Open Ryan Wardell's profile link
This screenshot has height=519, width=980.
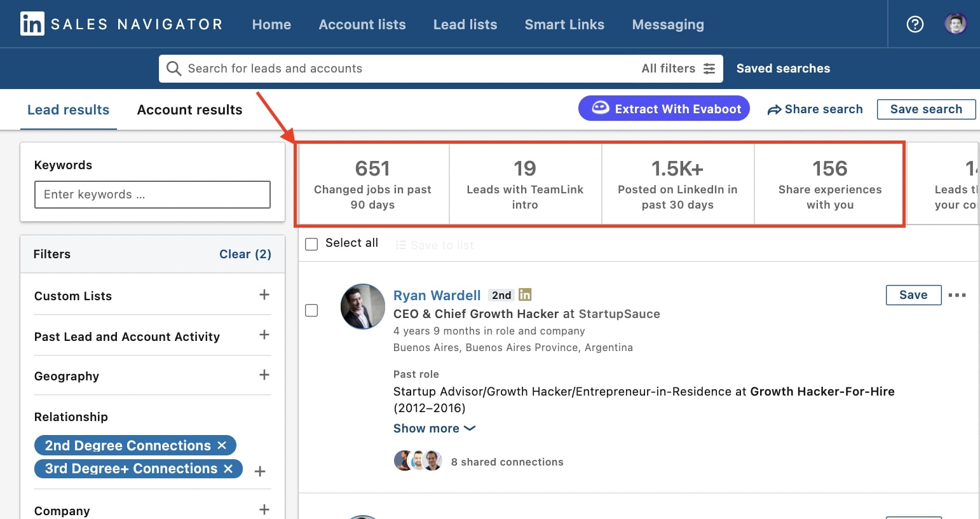[437, 296]
